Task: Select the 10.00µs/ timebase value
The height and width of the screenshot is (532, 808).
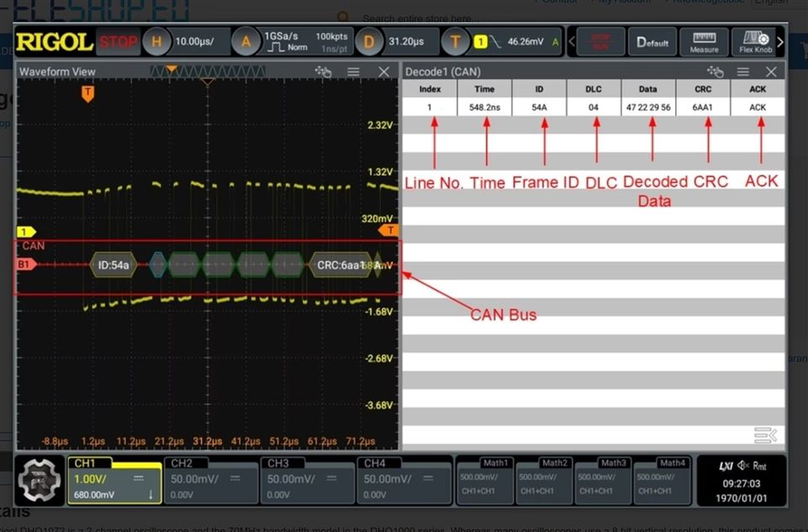Action: [194, 42]
